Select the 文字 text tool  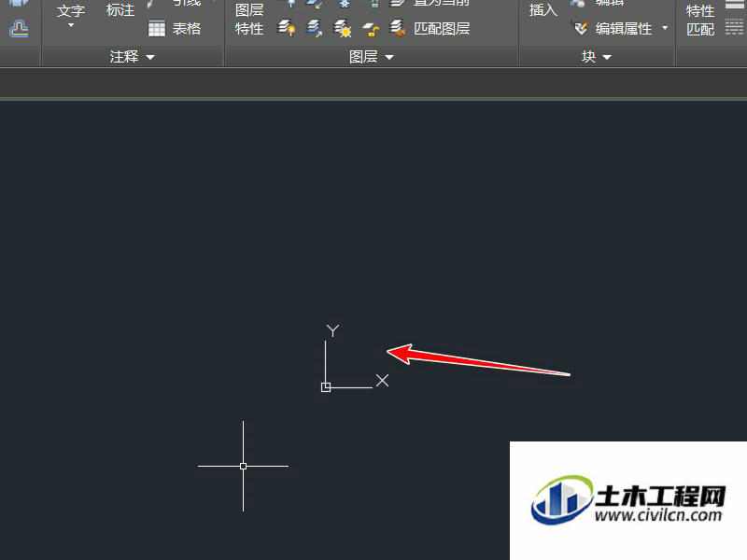[x=71, y=10]
